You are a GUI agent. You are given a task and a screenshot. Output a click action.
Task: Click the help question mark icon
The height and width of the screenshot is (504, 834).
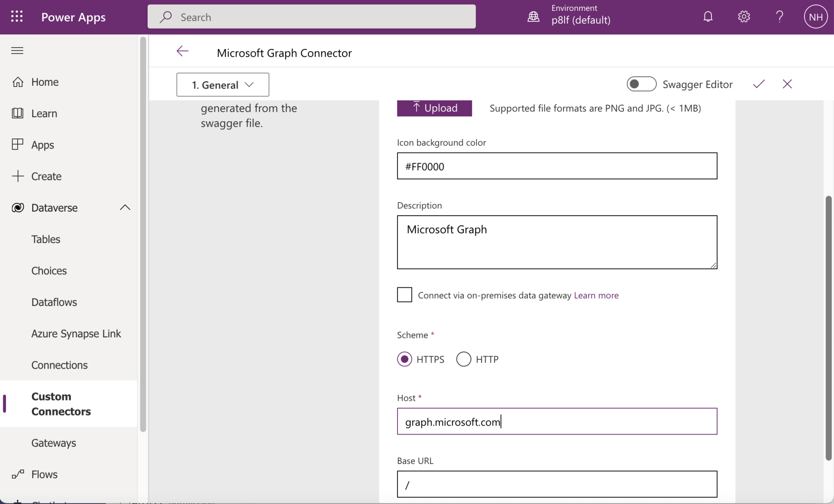[779, 17]
